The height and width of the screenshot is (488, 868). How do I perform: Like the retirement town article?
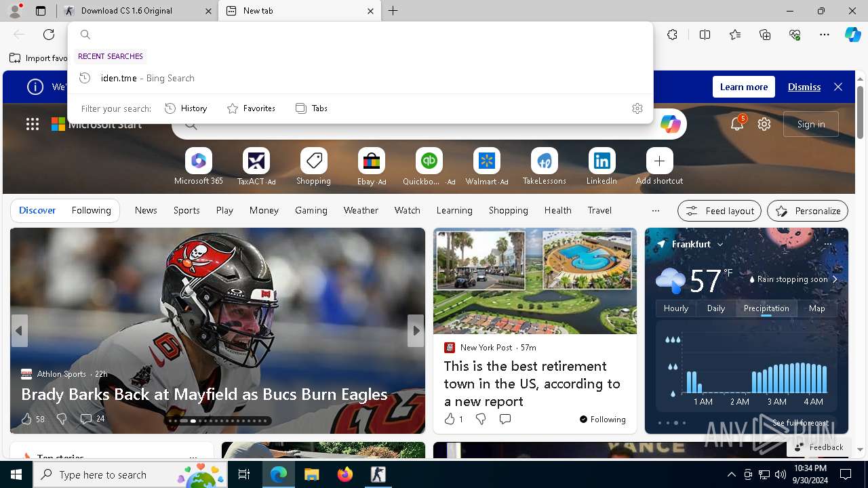point(453,420)
